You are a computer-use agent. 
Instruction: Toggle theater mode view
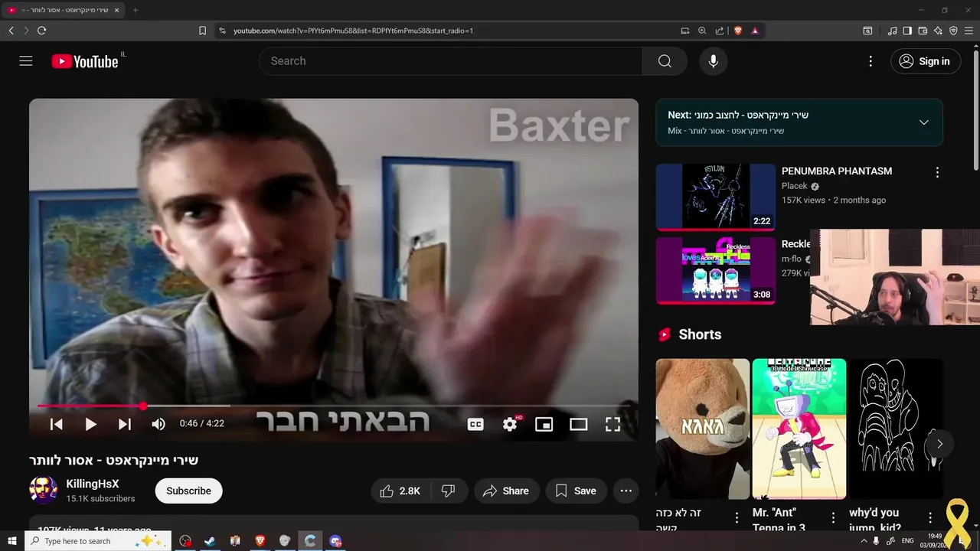[578, 424]
